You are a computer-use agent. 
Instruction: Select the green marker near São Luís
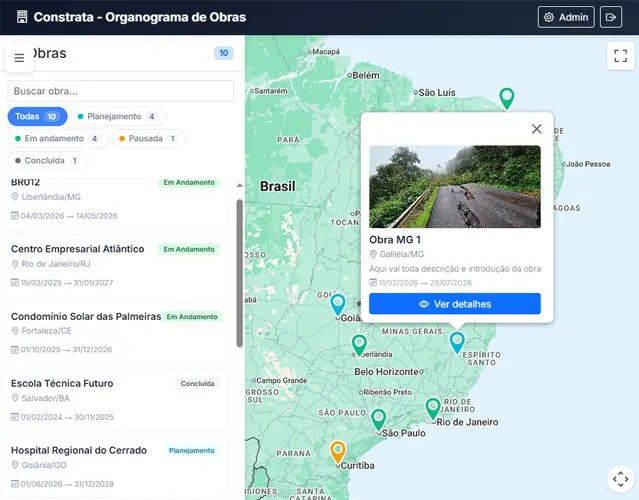(x=507, y=97)
